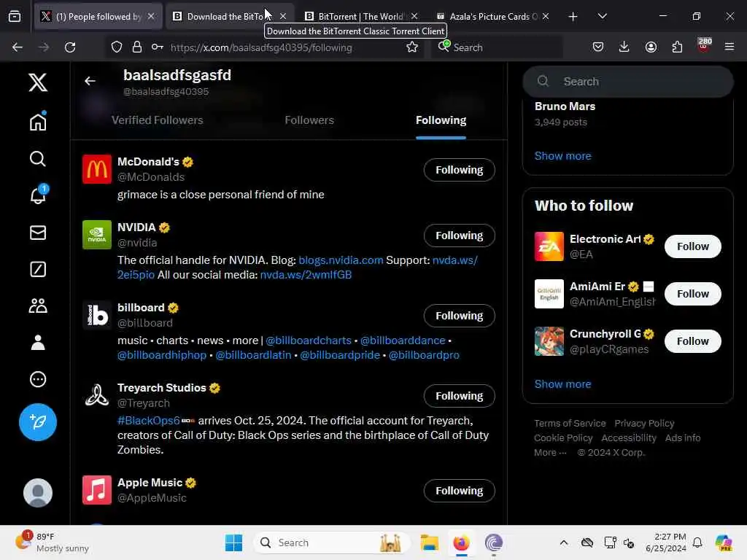Image resolution: width=747 pixels, height=560 pixels.
Task: Open @billboardcharts mention link
Action: tap(309, 341)
